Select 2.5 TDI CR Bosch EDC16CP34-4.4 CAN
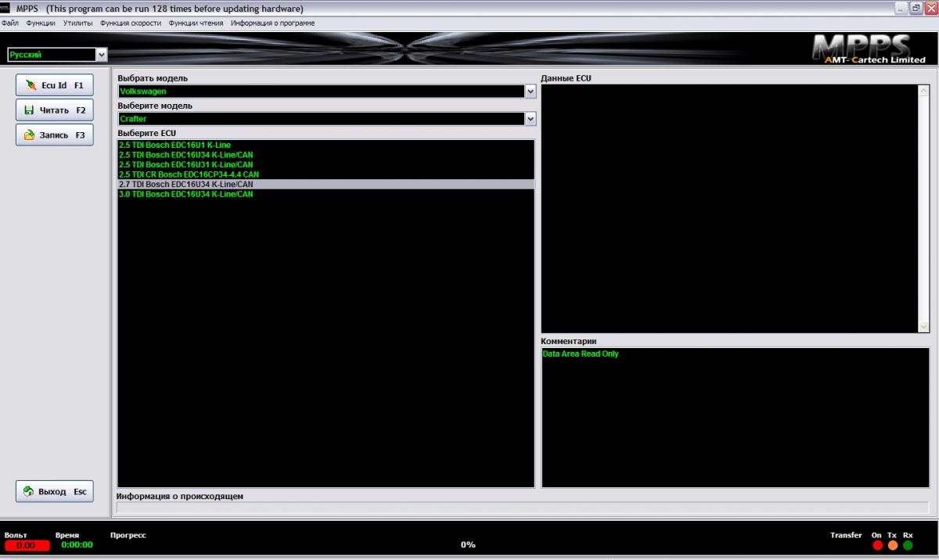 click(326, 174)
